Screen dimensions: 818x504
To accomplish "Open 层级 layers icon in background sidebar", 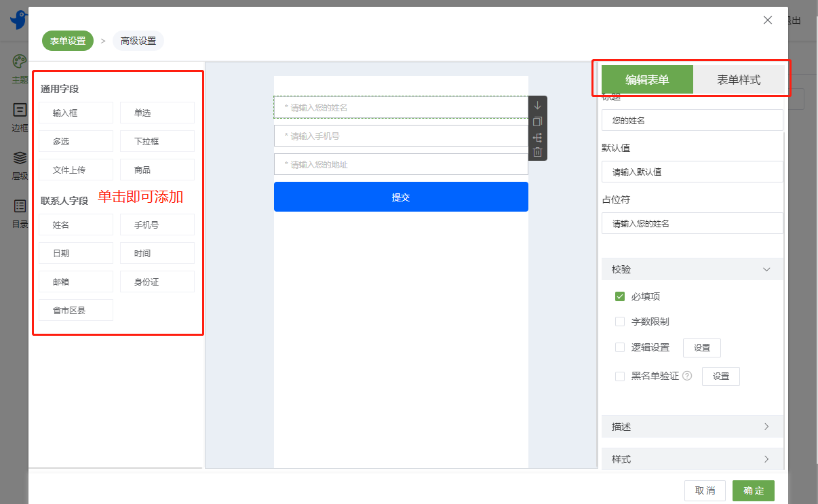I will (x=20, y=158).
